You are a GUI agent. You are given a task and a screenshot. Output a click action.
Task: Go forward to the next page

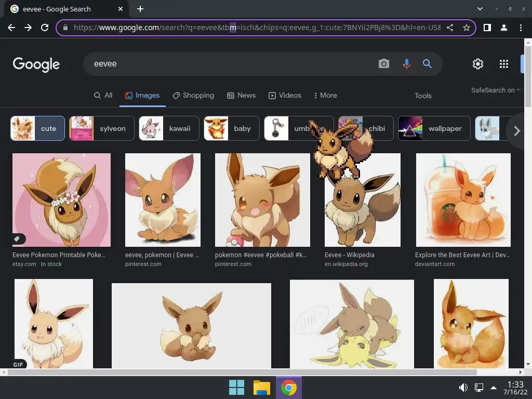28,28
